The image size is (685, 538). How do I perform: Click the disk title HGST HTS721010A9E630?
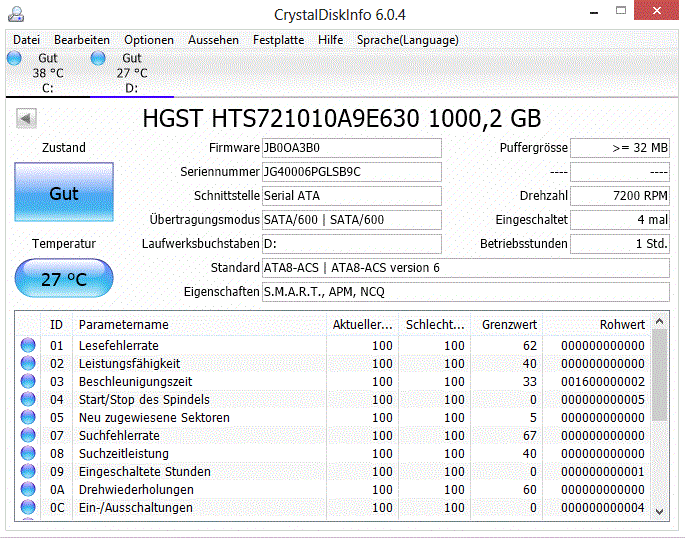(x=342, y=118)
